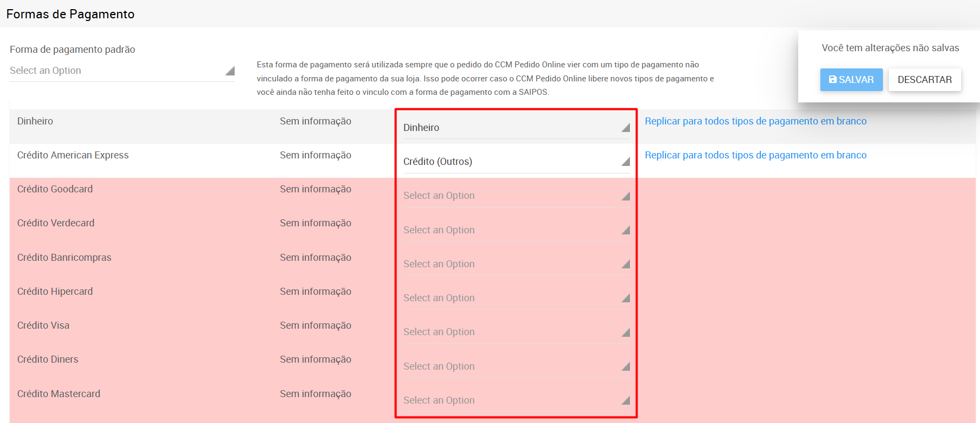
Task: Click Sem informação in Crédito Banricompras row
Action: 316,258
